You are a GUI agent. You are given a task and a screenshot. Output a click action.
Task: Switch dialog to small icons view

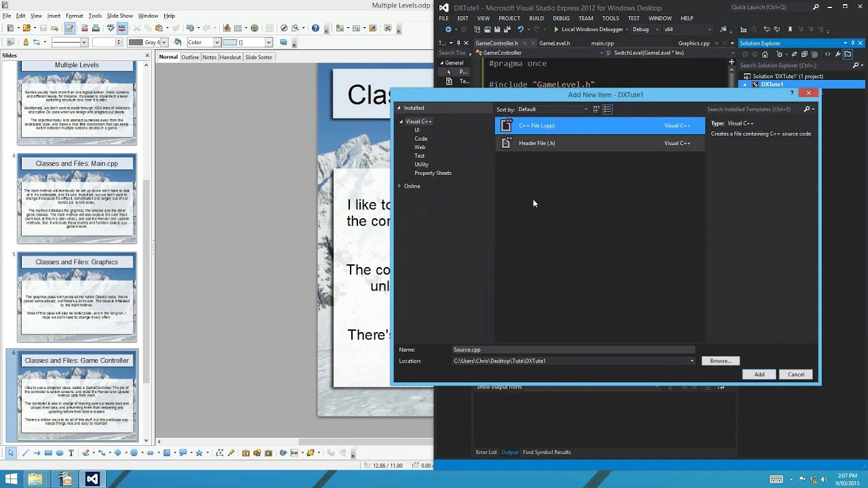[x=596, y=109]
